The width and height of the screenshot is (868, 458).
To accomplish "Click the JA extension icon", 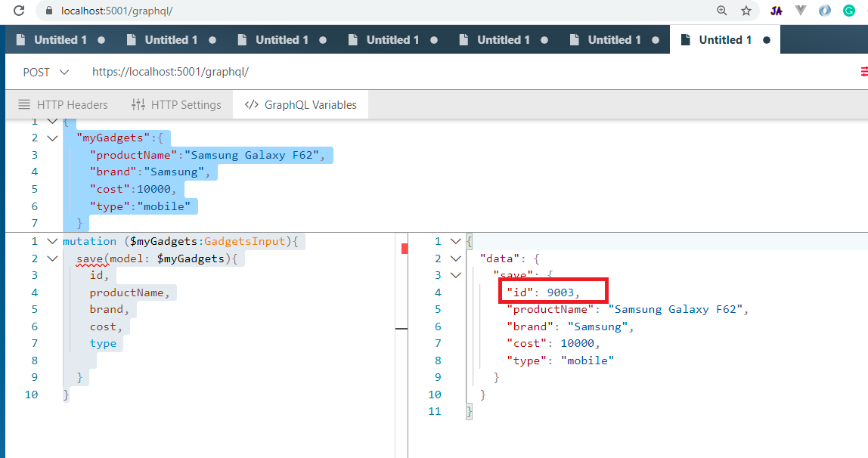I will click(776, 11).
